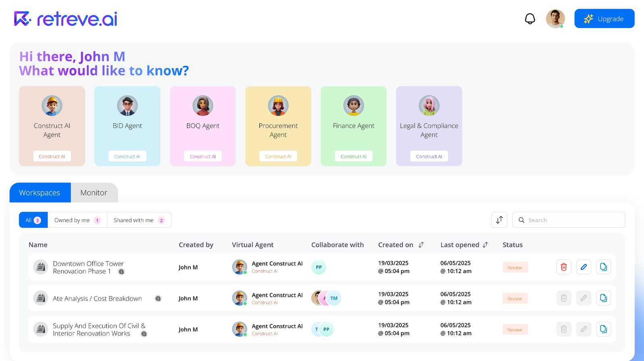Edit the Downtown Office Tower workspace

pyautogui.click(x=584, y=267)
